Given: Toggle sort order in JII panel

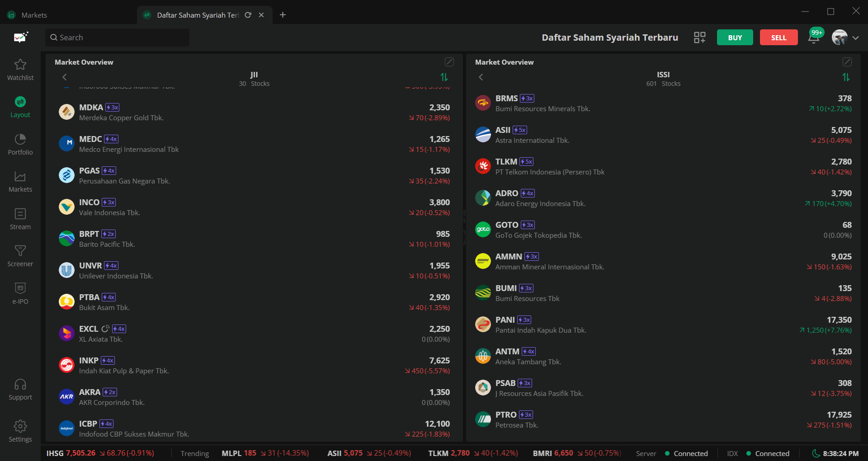Looking at the screenshot, I should click(x=444, y=77).
